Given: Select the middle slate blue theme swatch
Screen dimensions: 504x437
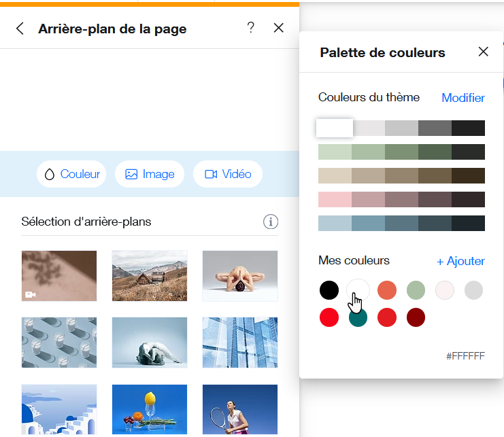Looking at the screenshot, I should click(401, 223).
